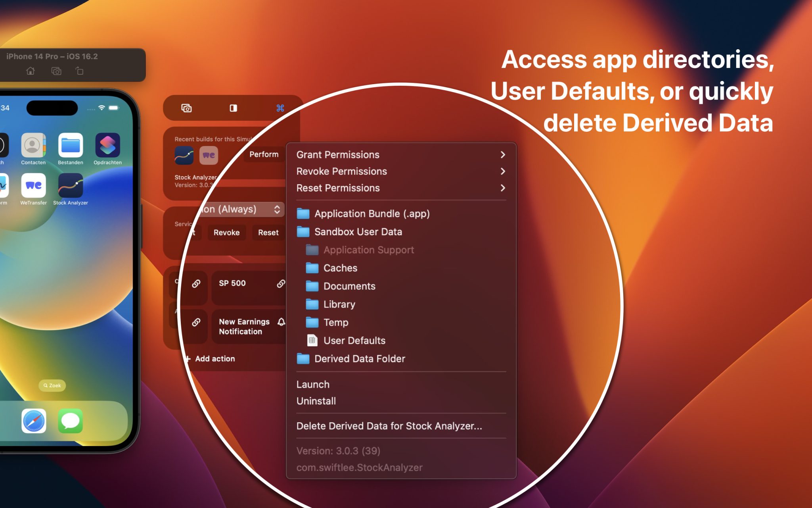Click the Revoke button
812x508 pixels.
click(226, 233)
